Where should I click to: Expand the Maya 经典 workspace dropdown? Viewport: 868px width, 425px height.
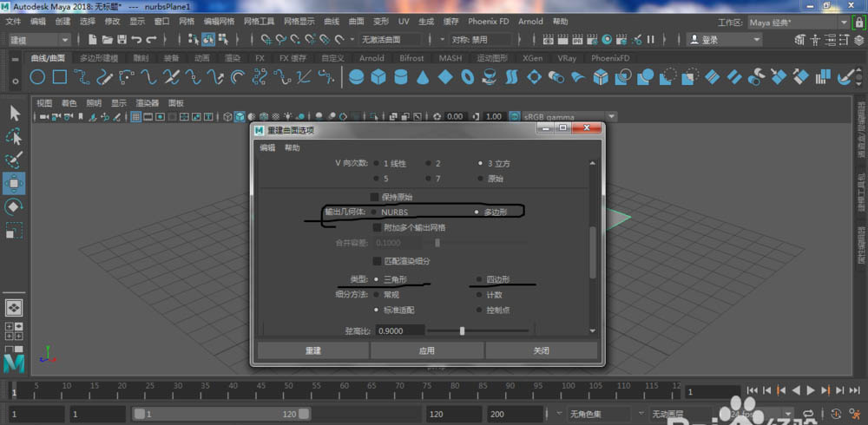coord(799,21)
